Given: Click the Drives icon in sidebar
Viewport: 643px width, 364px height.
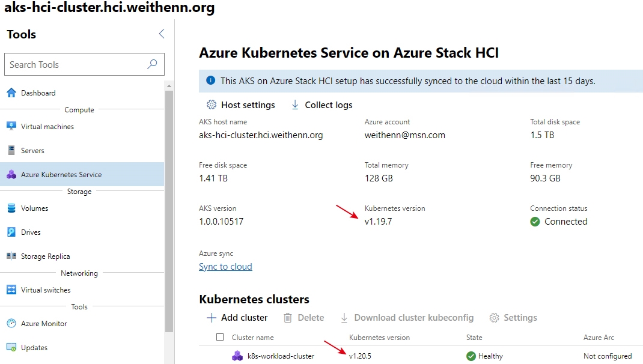Looking at the screenshot, I should point(11,232).
